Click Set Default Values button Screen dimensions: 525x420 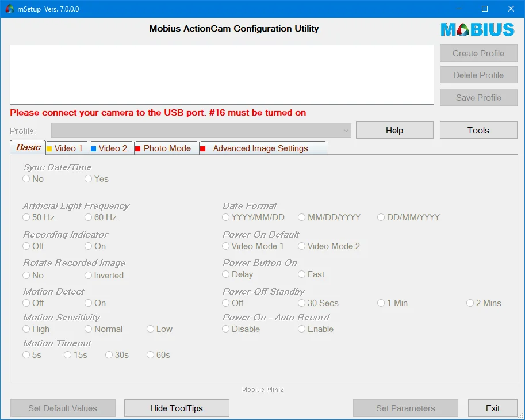click(x=63, y=408)
